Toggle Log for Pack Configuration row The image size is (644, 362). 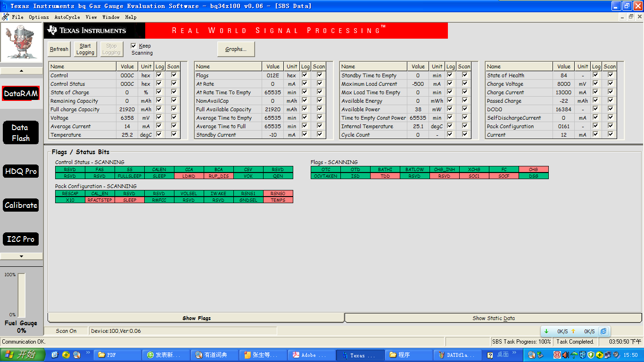(x=596, y=126)
